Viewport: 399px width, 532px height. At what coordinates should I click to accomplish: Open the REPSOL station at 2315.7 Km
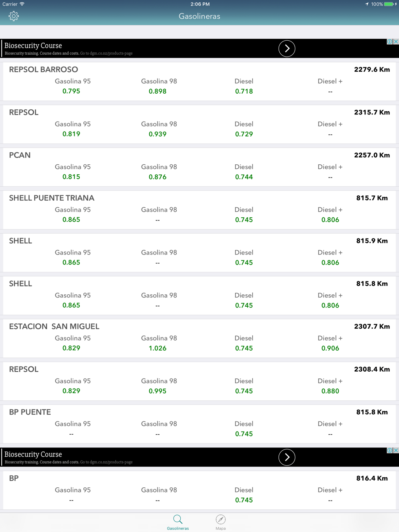[199, 124]
